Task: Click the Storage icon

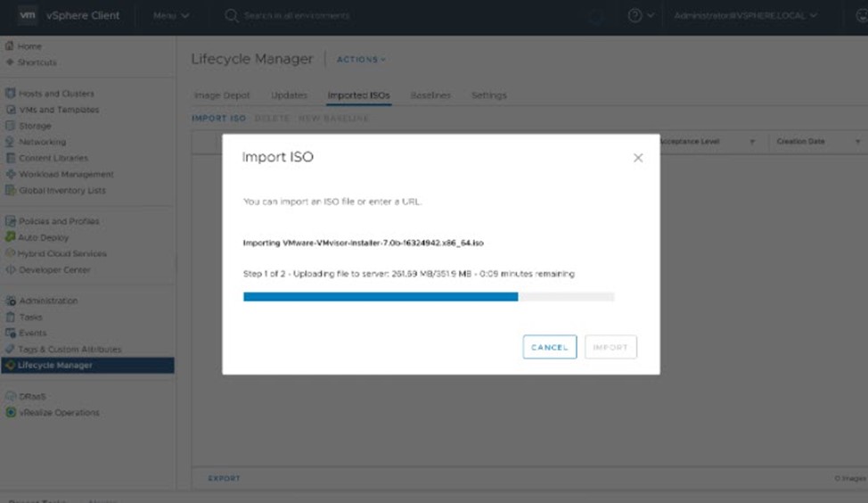Action: (x=10, y=125)
